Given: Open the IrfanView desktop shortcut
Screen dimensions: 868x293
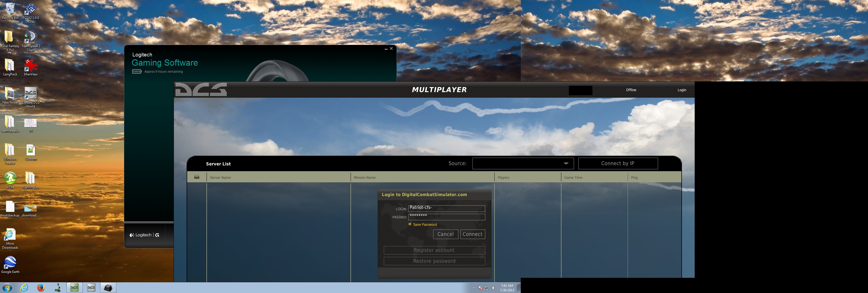Looking at the screenshot, I should (x=31, y=68).
